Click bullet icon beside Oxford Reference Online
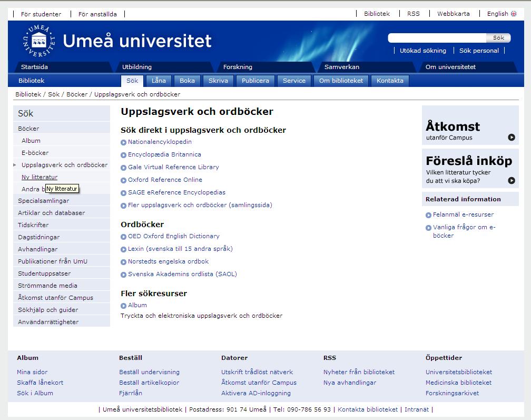Viewport: 531px width, 420px height. point(124,180)
